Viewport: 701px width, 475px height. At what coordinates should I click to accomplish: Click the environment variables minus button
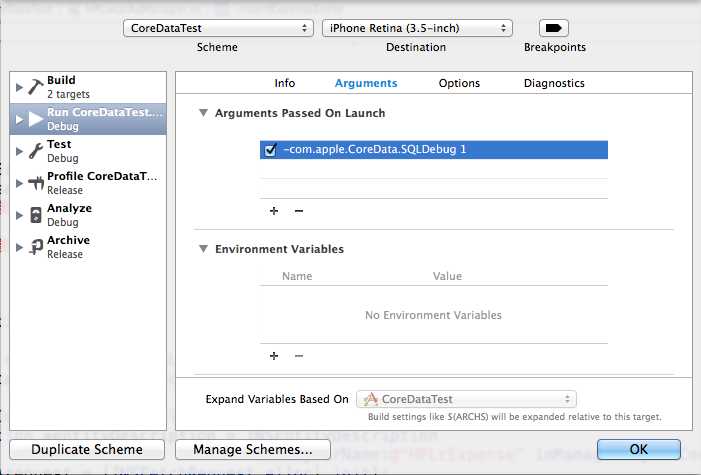pos(299,356)
